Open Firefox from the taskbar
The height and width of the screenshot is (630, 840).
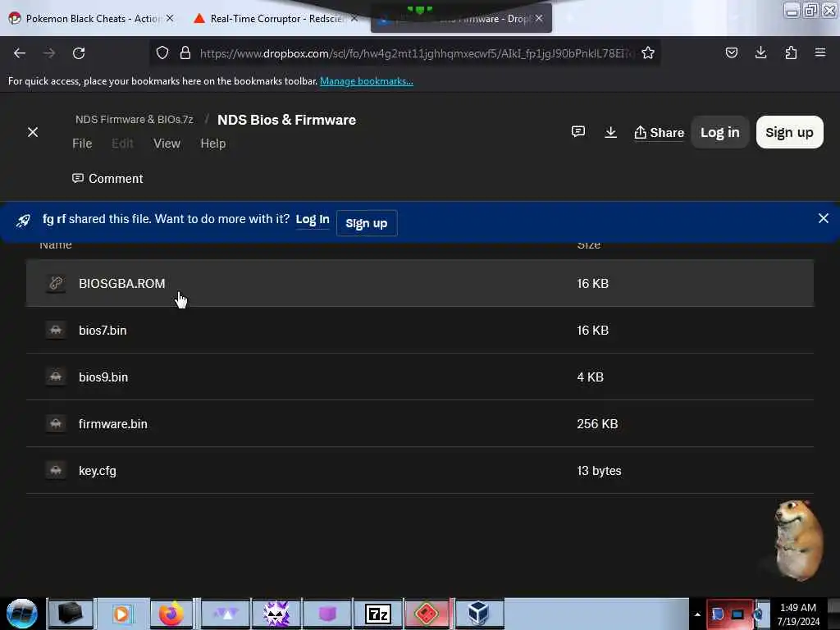pyautogui.click(x=171, y=614)
